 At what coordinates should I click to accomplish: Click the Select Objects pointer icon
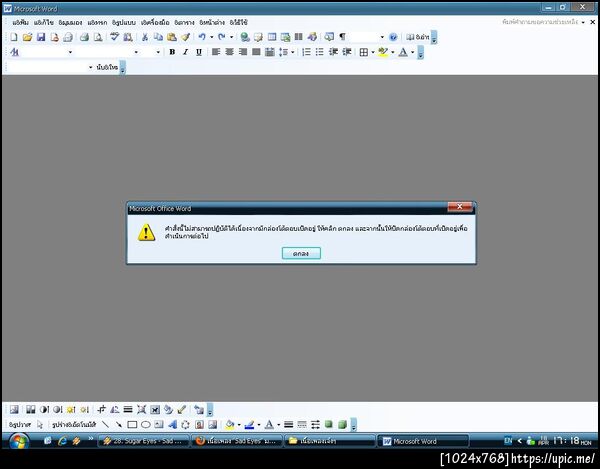click(x=39, y=424)
